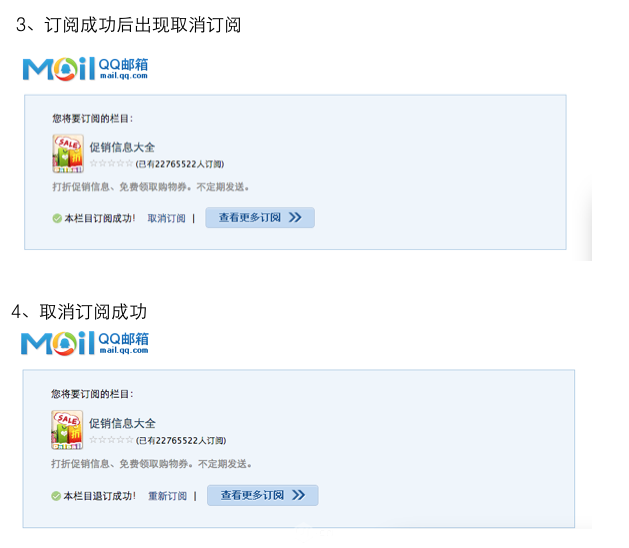The image size is (629, 548).
Task: Click star rating in upper panel
Action: point(112,163)
